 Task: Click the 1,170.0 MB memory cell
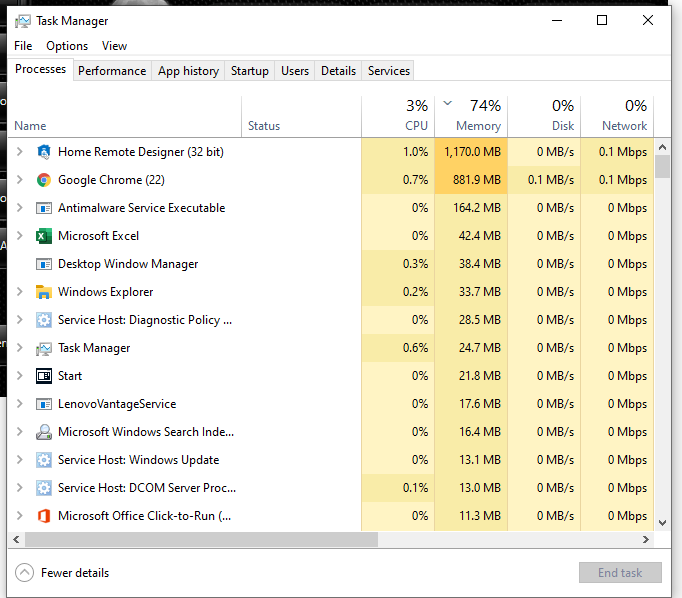tap(471, 152)
